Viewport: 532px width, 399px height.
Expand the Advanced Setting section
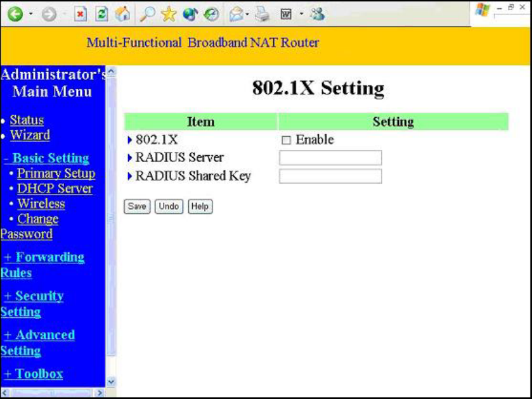(x=37, y=343)
